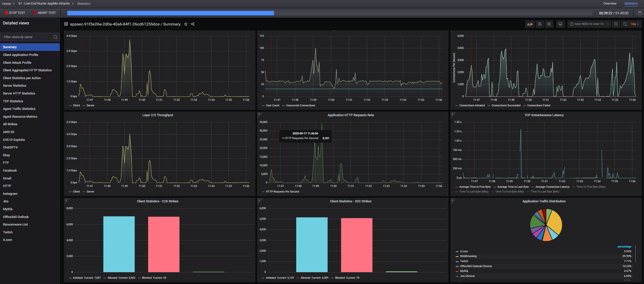The image size is (644, 284).
Task: Toggle the Connections Failed legend series
Action: pos(538,106)
